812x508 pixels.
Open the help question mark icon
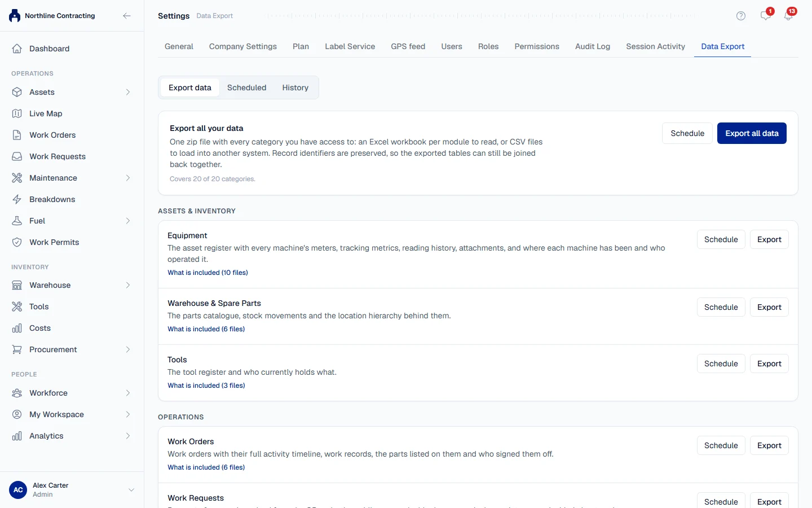click(x=741, y=16)
